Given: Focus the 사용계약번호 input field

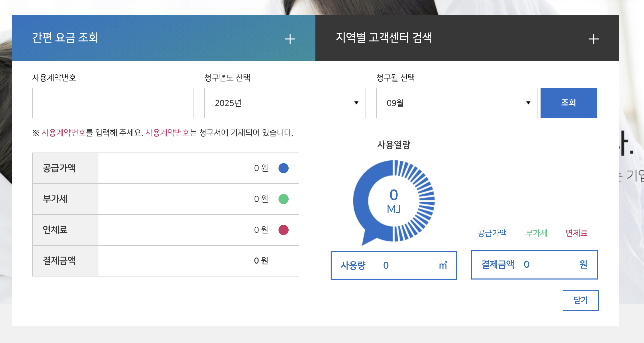Looking at the screenshot, I should tap(113, 103).
